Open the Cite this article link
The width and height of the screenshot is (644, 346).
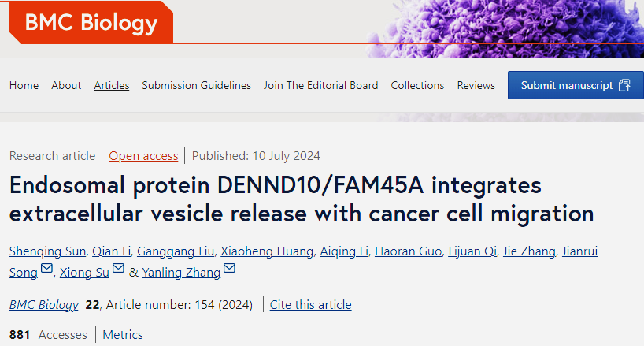tap(310, 304)
